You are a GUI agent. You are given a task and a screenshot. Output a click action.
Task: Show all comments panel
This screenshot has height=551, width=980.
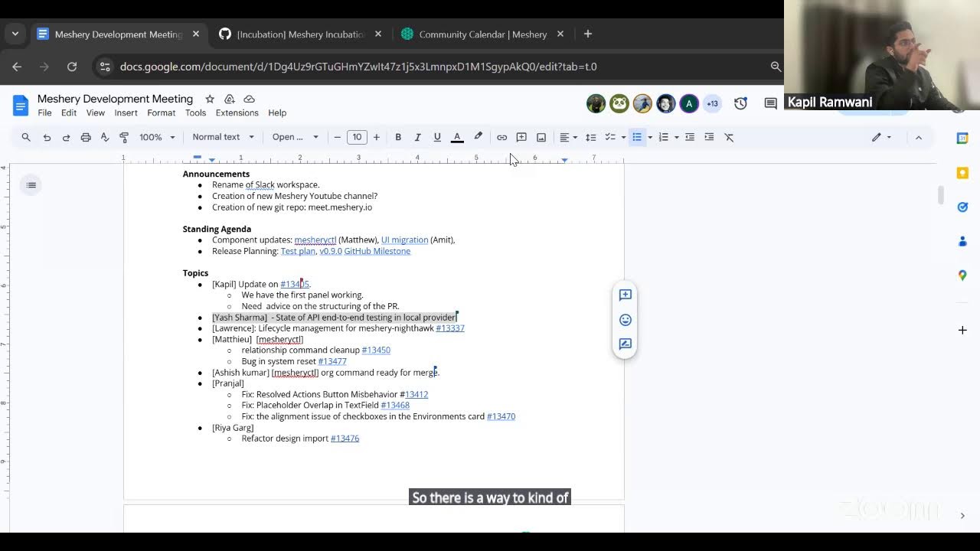coord(771,103)
